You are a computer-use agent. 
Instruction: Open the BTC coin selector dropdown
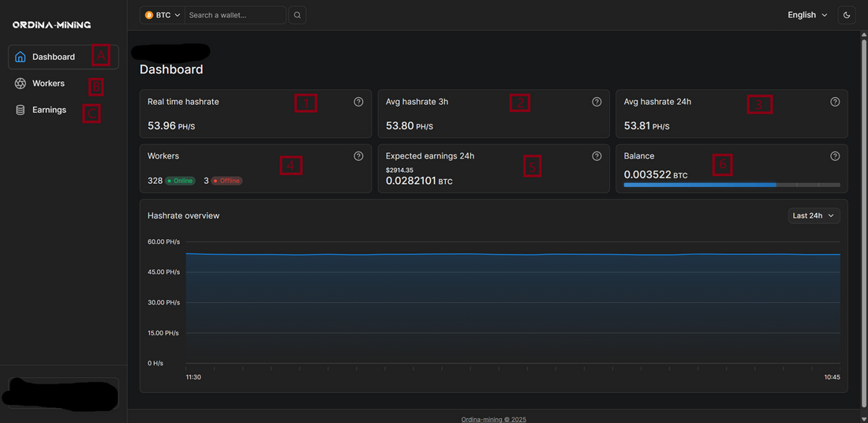(x=163, y=16)
